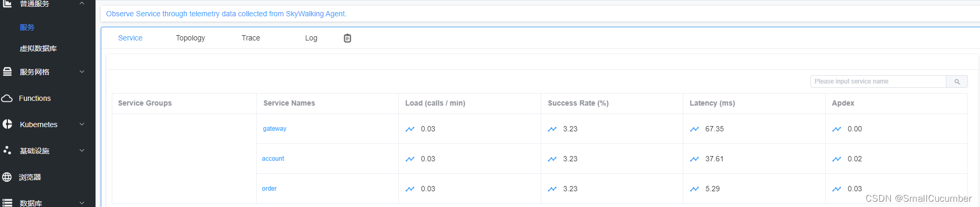Select account Apdex value 0.02

pos(855,159)
